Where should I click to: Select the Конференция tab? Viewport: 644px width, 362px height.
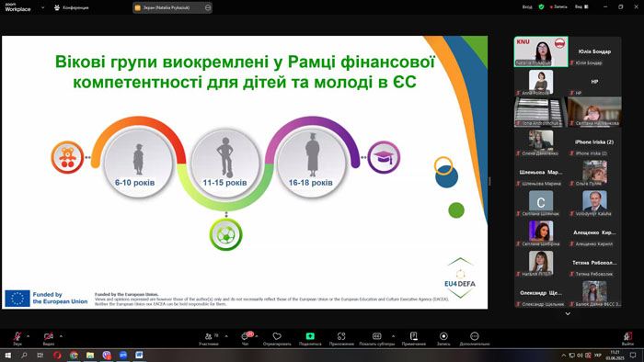[72, 7]
